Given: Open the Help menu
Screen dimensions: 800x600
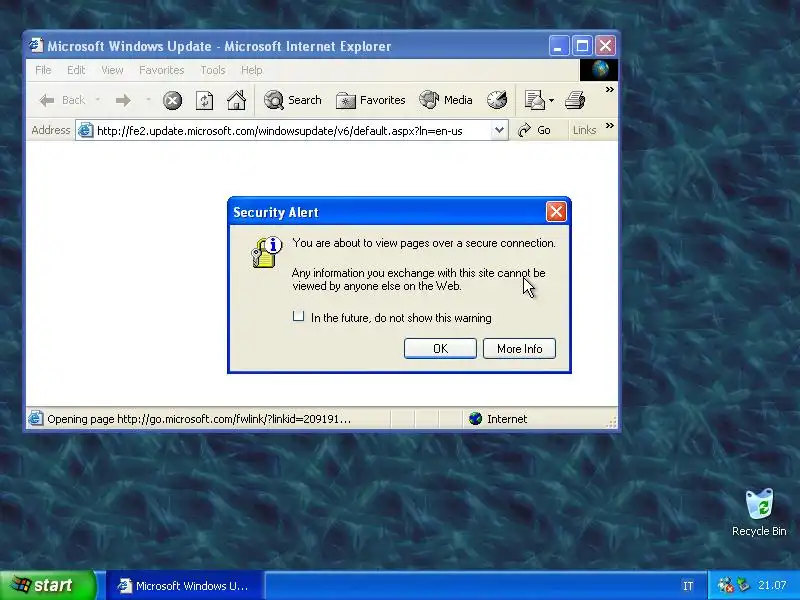Looking at the screenshot, I should coord(252,70).
